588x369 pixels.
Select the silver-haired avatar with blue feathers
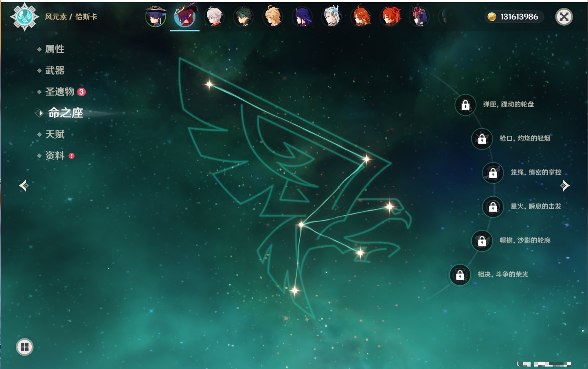pos(332,17)
